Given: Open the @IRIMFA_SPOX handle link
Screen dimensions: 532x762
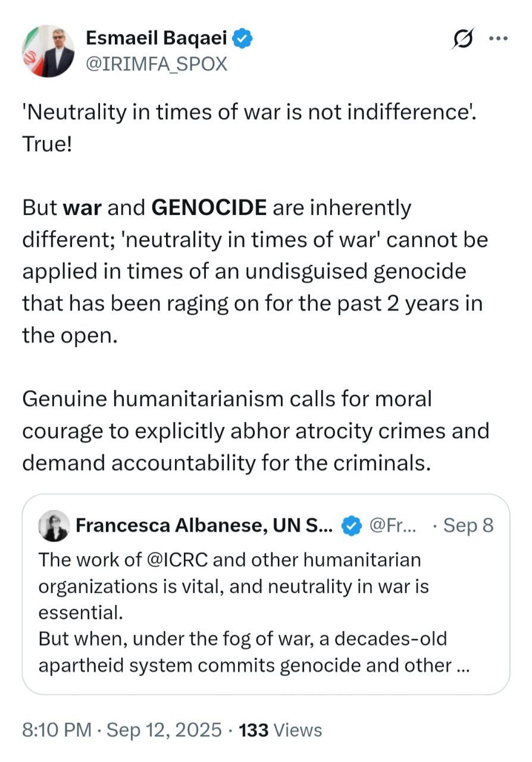Looking at the screenshot, I should [x=157, y=63].
